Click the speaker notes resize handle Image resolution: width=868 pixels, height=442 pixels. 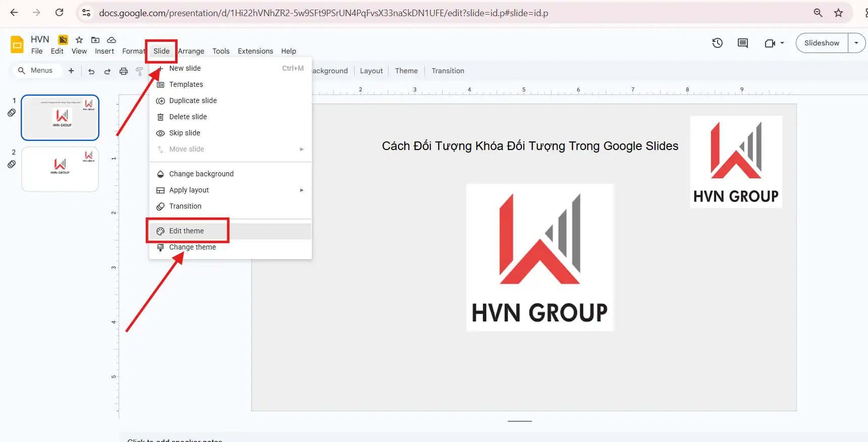pyautogui.click(x=520, y=421)
